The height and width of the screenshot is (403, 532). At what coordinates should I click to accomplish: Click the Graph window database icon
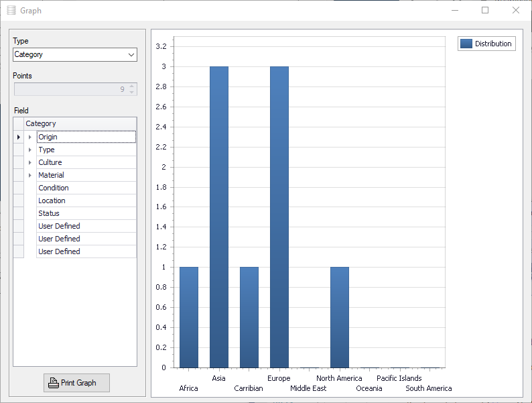pos(11,11)
